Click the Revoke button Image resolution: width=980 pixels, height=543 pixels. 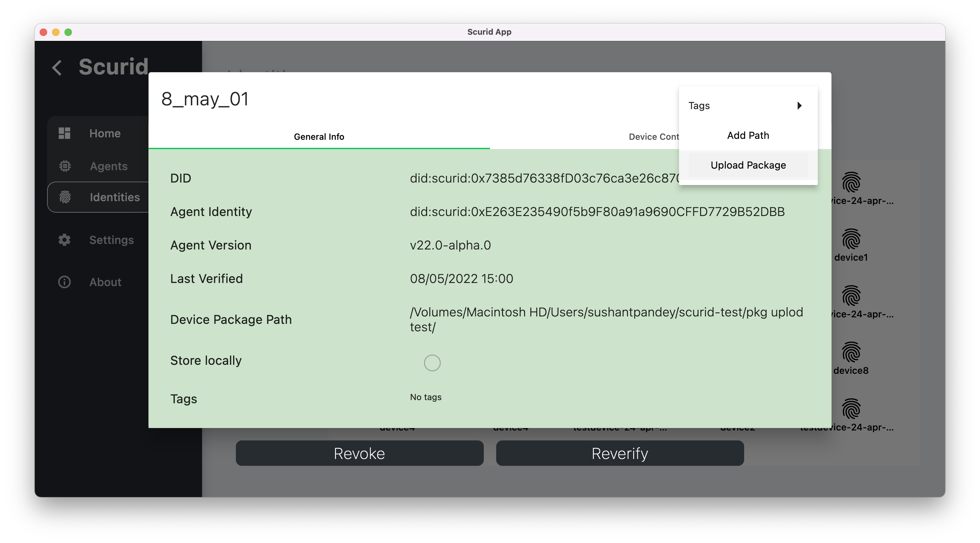coord(360,453)
